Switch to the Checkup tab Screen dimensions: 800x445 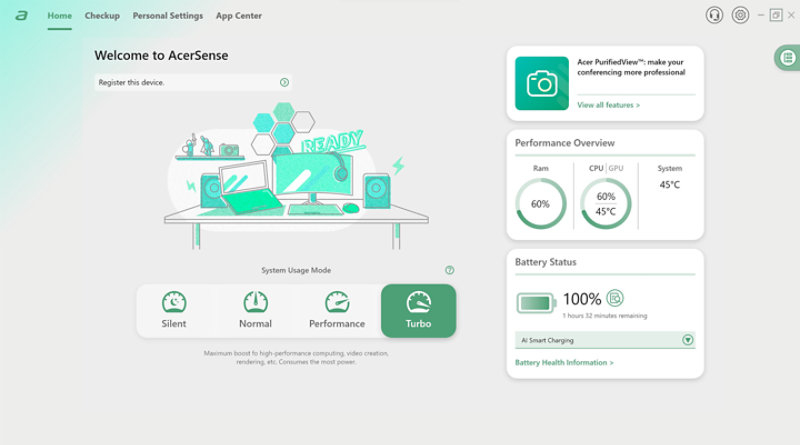[102, 16]
